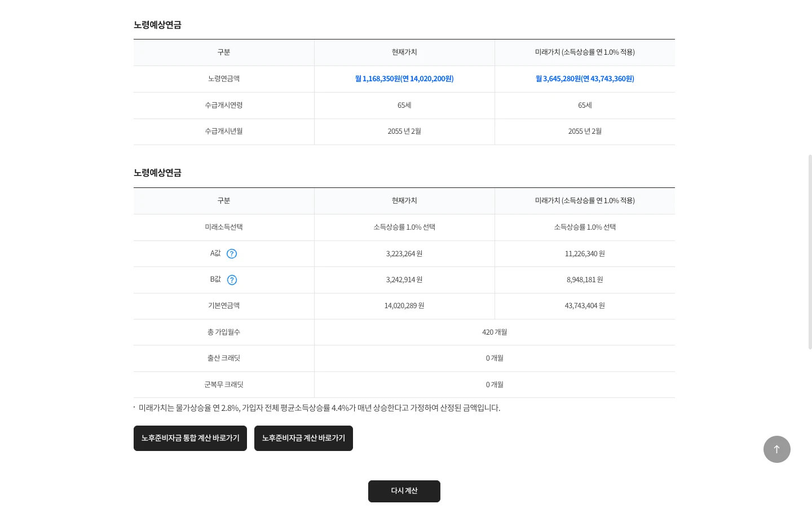Click the 기본연금액 current value 14,020,289 원
Image resolution: width=812 pixels, height=508 pixels.
(x=404, y=306)
